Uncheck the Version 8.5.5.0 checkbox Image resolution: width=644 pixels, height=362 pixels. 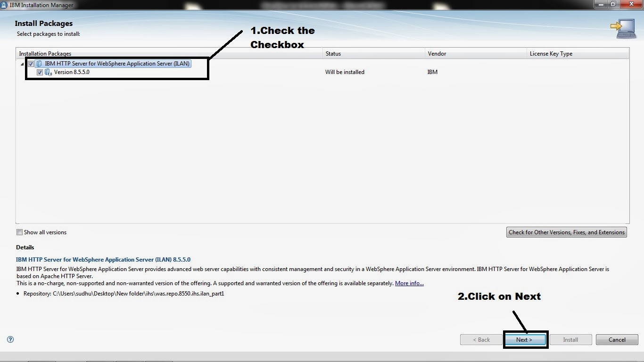[x=40, y=72]
